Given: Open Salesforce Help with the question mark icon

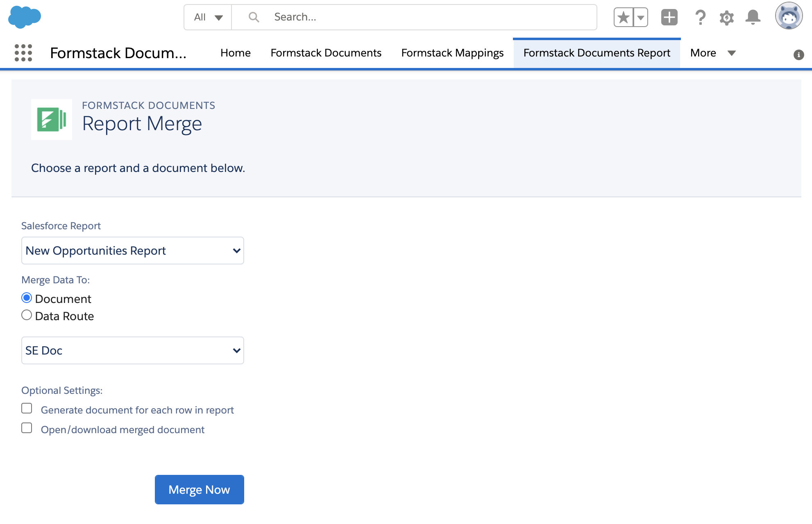Looking at the screenshot, I should pyautogui.click(x=700, y=17).
